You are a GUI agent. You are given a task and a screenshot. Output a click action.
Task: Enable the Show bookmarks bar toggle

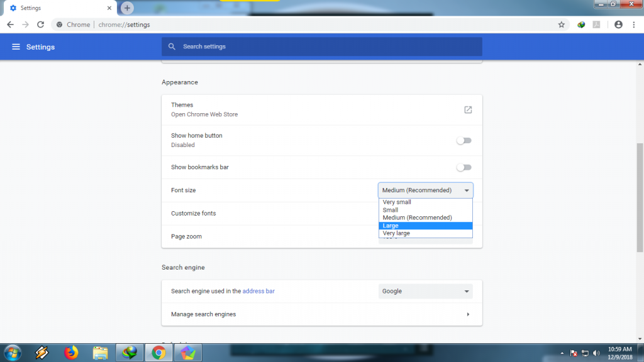(x=464, y=168)
